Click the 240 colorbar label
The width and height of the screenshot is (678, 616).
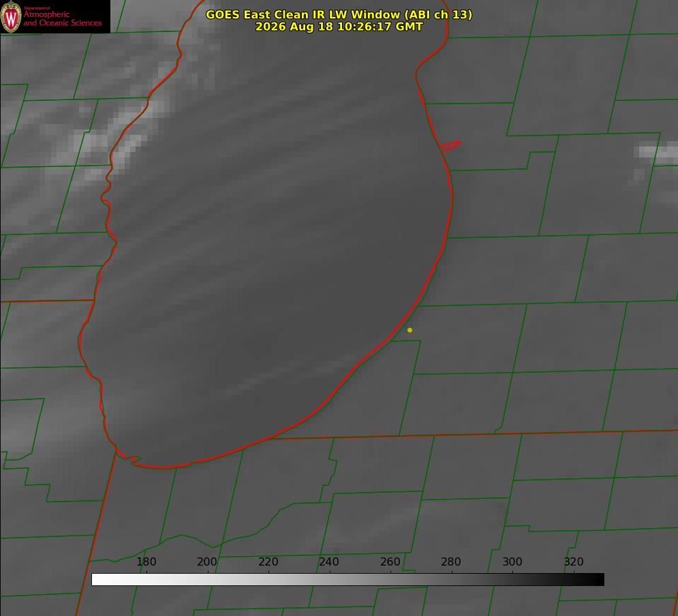(x=328, y=561)
